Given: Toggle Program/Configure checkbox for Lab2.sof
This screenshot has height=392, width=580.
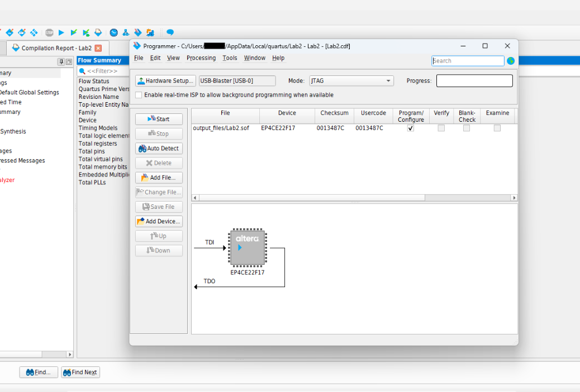Looking at the screenshot, I should point(411,128).
